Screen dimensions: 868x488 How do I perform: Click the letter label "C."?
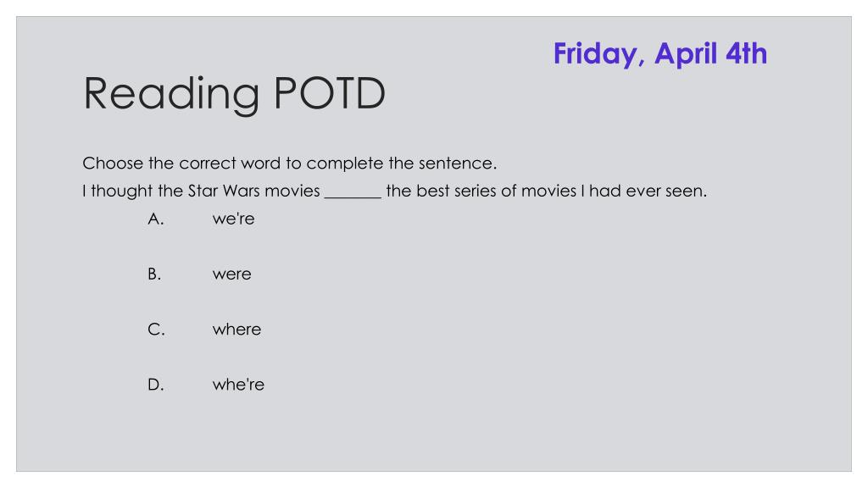coord(156,330)
